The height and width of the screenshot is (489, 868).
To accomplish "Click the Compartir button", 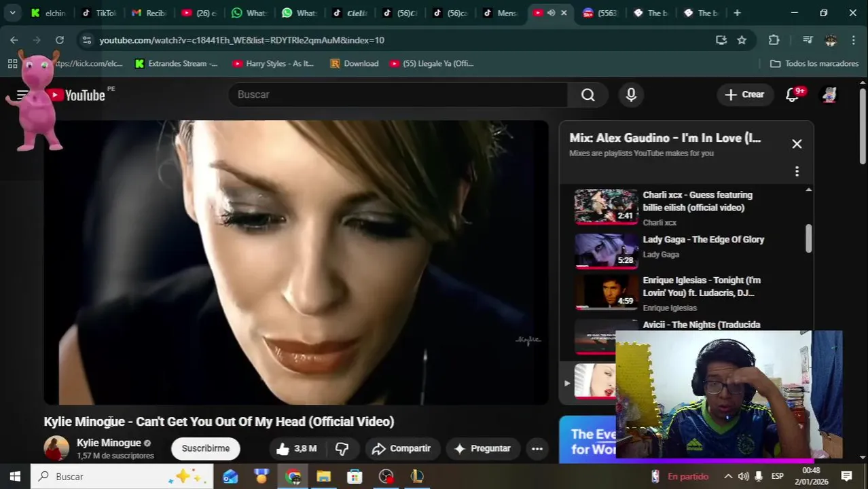I will (401, 448).
